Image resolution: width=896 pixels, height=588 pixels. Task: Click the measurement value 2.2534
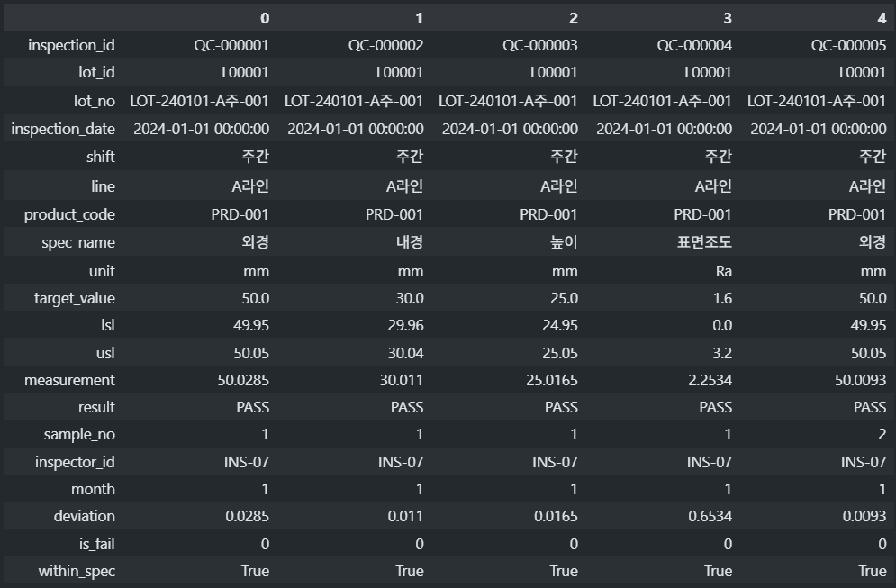pos(704,381)
